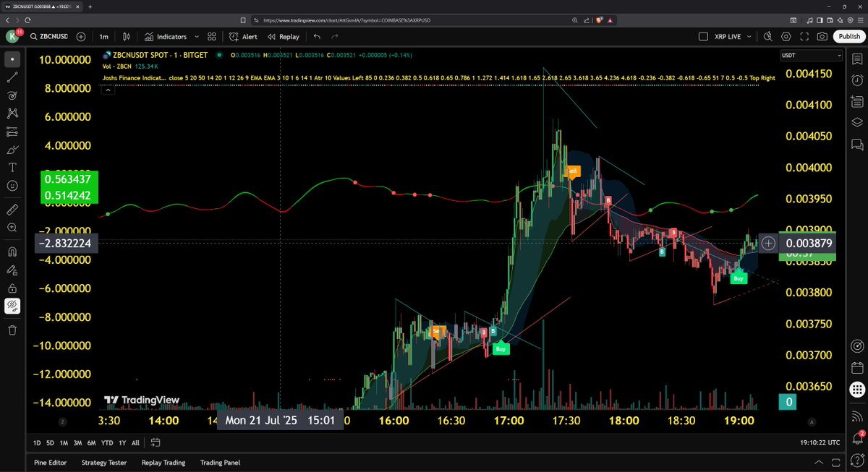The image size is (868, 472).
Task: Select the 1M date range
Action: click(64, 442)
